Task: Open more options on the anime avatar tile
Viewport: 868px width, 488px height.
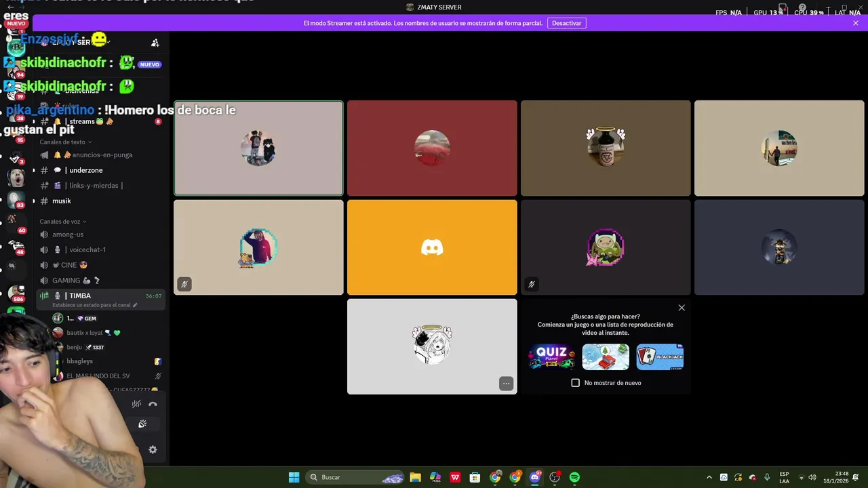Action: click(506, 384)
